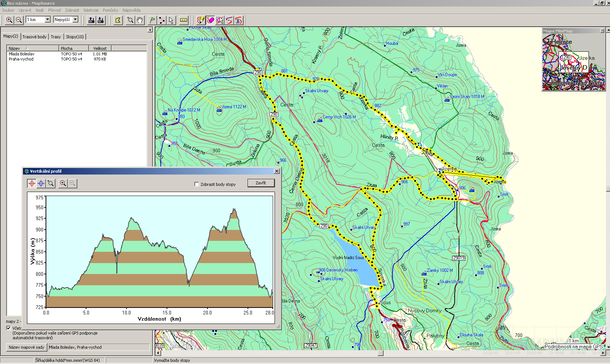This screenshot has width=610, height=364.
Task: Zoom out on map with main toolbar magnifier
Action: (x=19, y=20)
